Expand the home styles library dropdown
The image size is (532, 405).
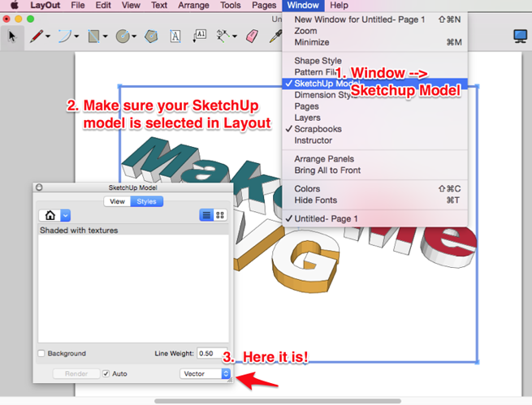(66, 215)
